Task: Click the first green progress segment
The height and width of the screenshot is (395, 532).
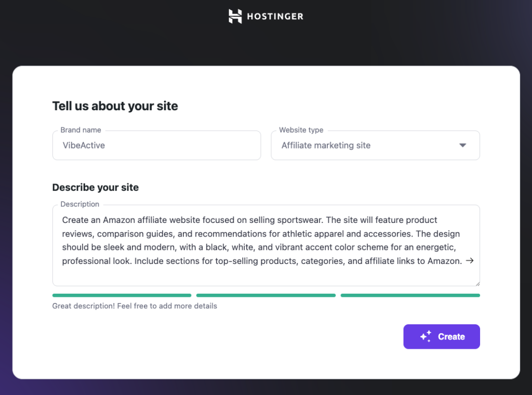Action: 122,295
